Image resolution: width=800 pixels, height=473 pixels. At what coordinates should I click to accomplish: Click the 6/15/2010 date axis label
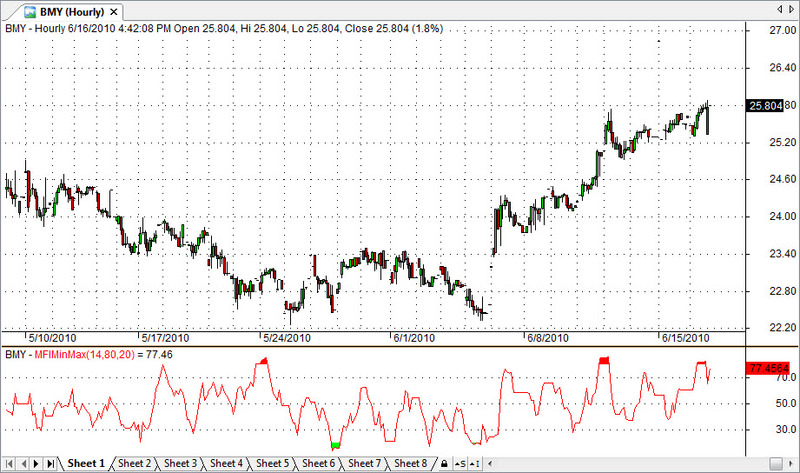[x=685, y=338]
